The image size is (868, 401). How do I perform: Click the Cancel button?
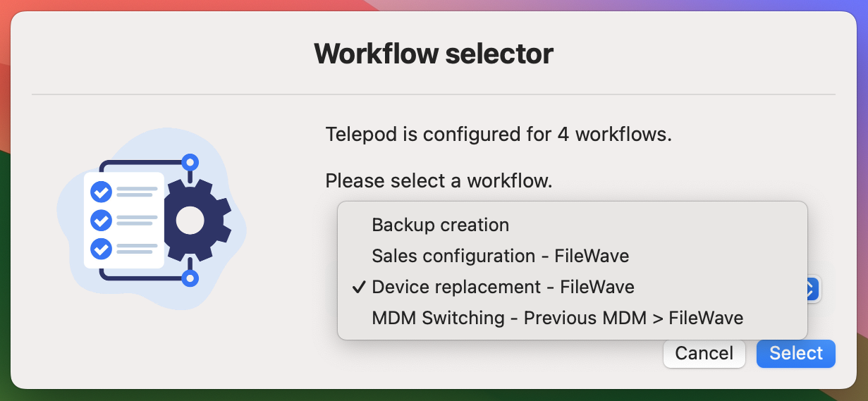pyautogui.click(x=704, y=353)
